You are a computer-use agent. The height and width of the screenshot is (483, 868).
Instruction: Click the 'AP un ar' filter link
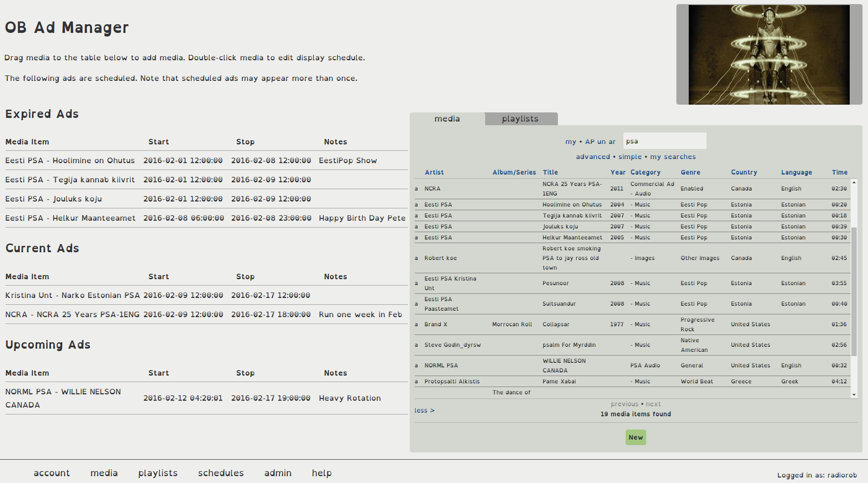point(600,142)
